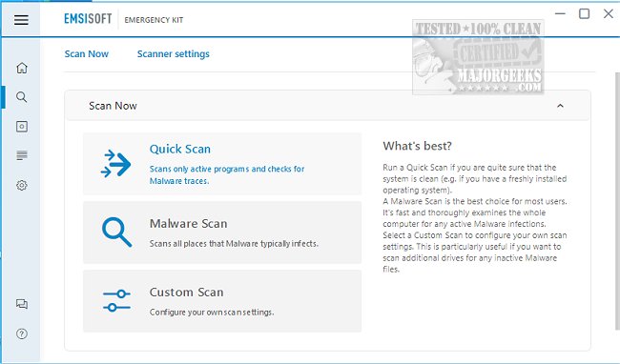Click the Malware Scan magnifier icon
Image resolution: width=620 pixels, height=364 pixels.
pos(116,233)
